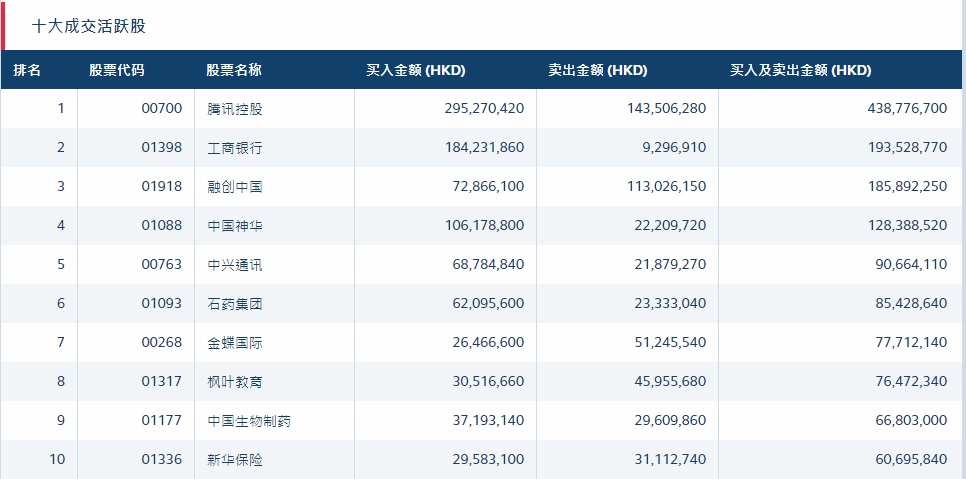
Task: Click the 买入金额 (HKD) column header
Action: click(x=416, y=70)
